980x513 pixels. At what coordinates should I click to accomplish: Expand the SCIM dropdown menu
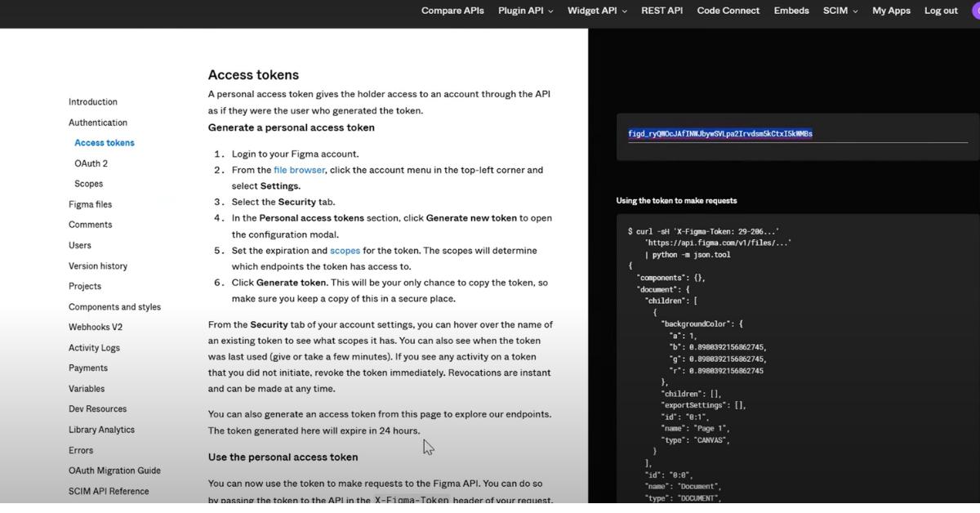[x=840, y=11]
